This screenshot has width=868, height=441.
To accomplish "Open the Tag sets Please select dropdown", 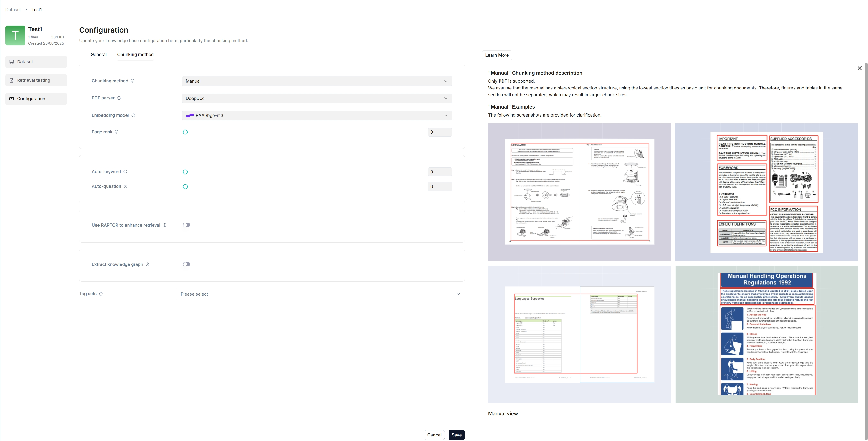I will click(x=320, y=294).
